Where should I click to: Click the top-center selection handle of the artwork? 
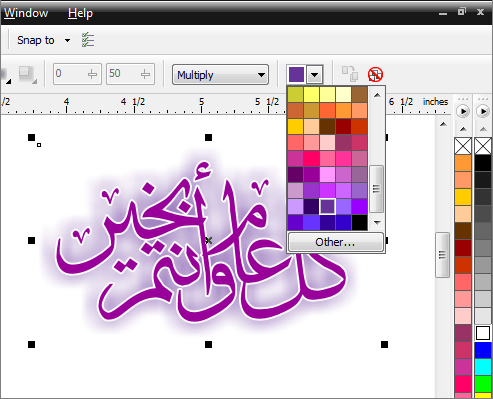click(208, 137)
